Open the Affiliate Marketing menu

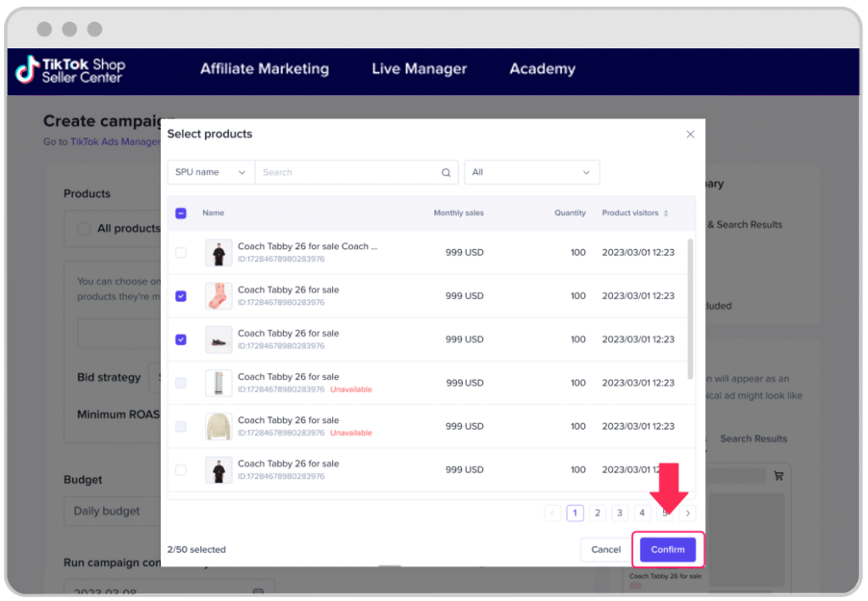coord(264,69)
